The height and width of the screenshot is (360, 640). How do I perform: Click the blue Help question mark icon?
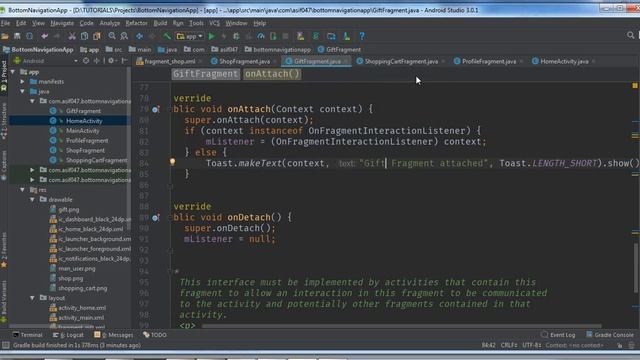(x=362, y=36)
